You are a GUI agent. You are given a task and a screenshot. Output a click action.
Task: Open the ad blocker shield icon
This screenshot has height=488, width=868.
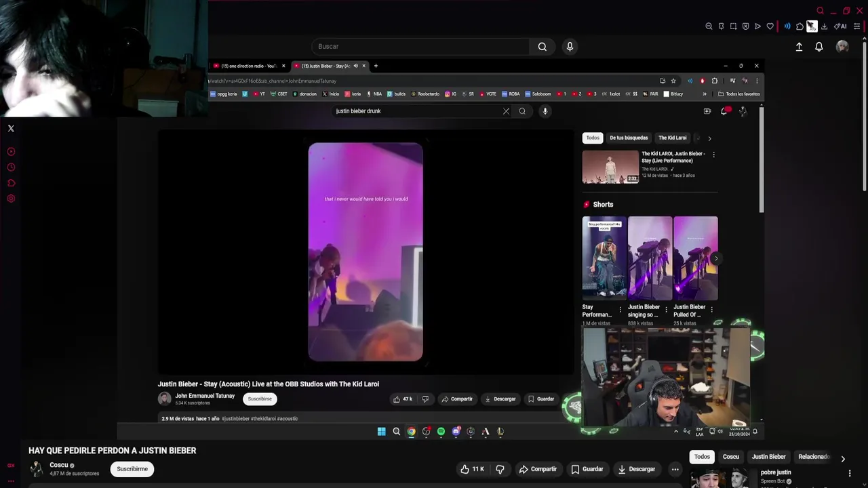(745, 26)
